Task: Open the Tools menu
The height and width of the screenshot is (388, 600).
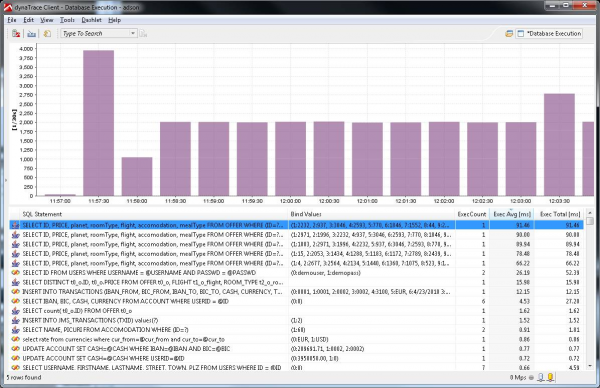Action: [x=67, y=20]
